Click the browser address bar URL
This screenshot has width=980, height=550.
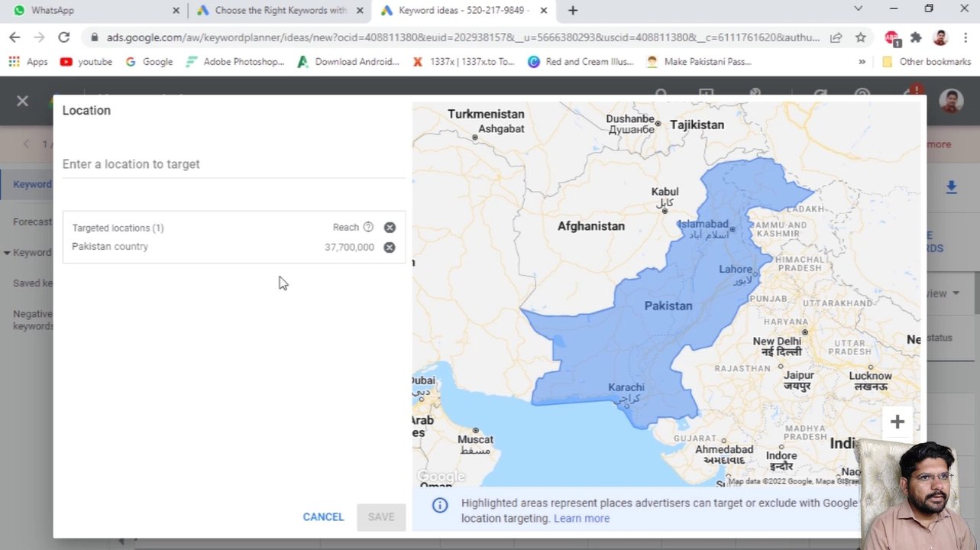pos(463,37)
